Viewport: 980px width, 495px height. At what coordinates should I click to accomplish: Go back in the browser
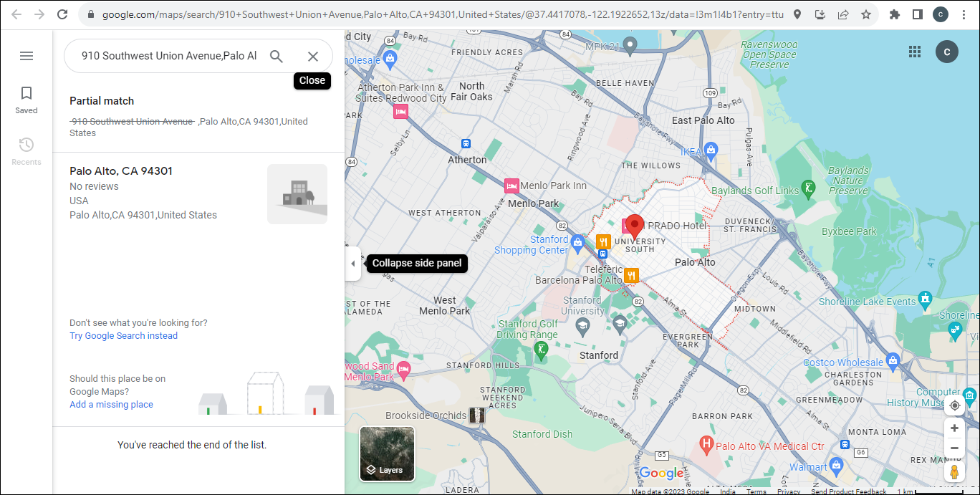pos(17,14)
